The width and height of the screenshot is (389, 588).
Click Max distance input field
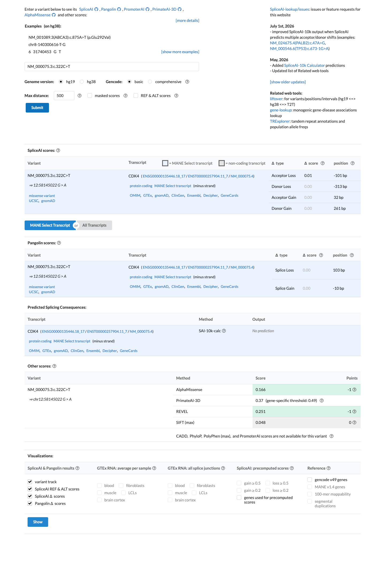pyautogui.click(x=64, y=96)
